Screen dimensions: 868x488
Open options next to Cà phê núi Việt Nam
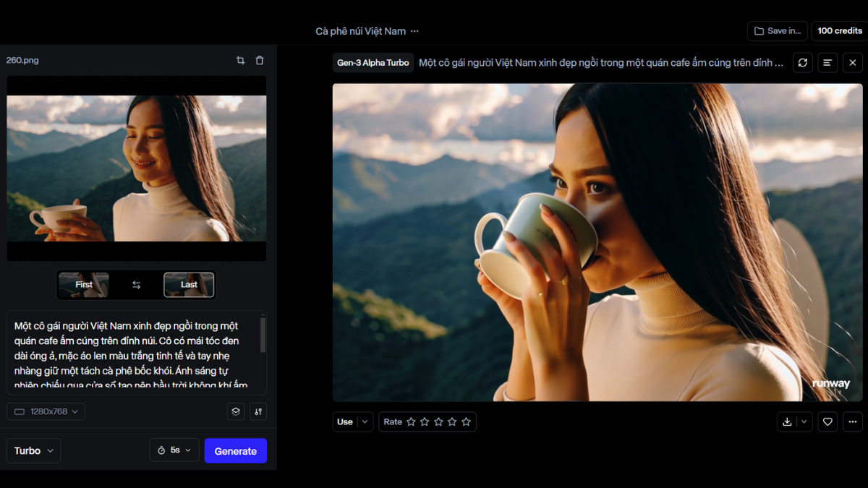[414, 31]
